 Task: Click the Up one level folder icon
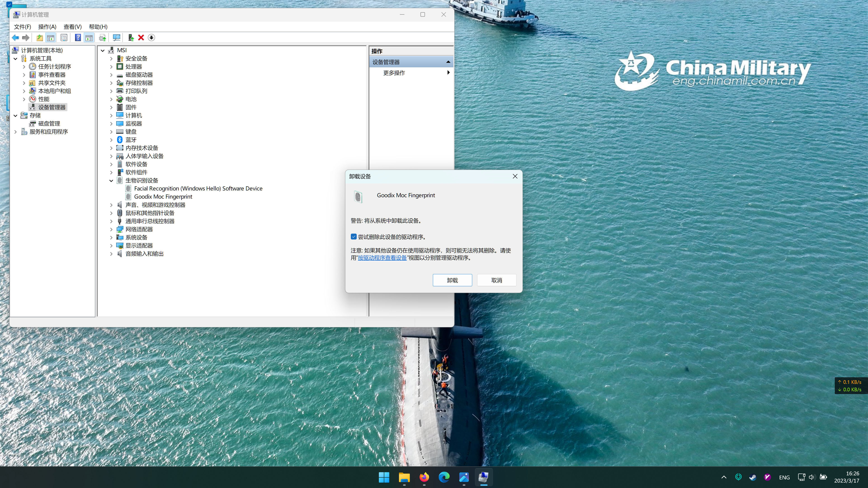click(40, 38)
